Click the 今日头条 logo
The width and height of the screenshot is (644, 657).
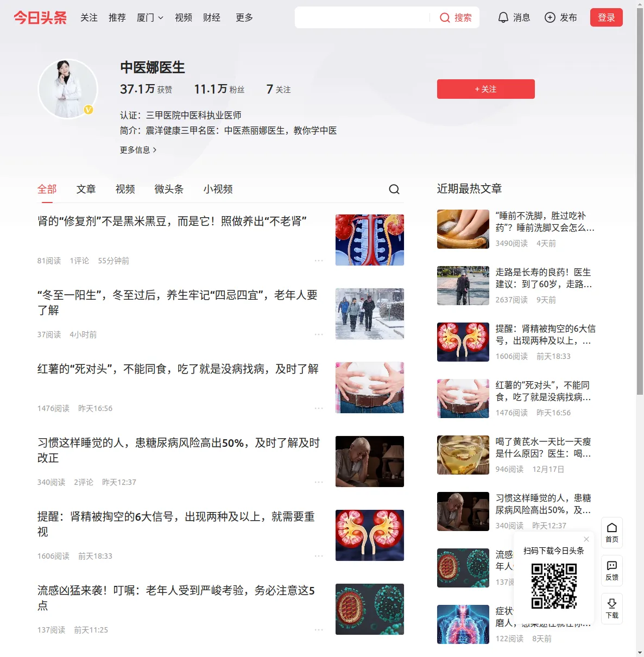pos(40,17)
